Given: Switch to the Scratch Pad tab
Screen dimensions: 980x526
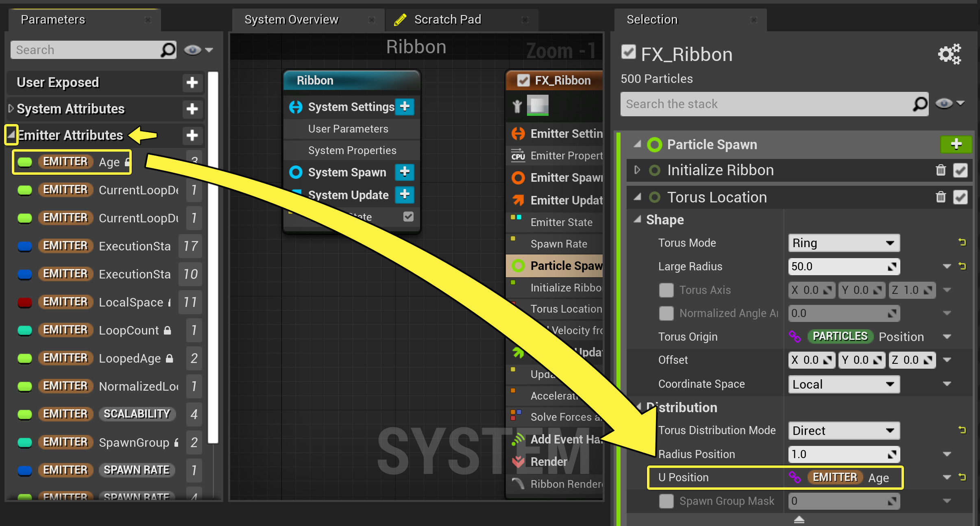Looking at the screenshot, I should [447, 20].
